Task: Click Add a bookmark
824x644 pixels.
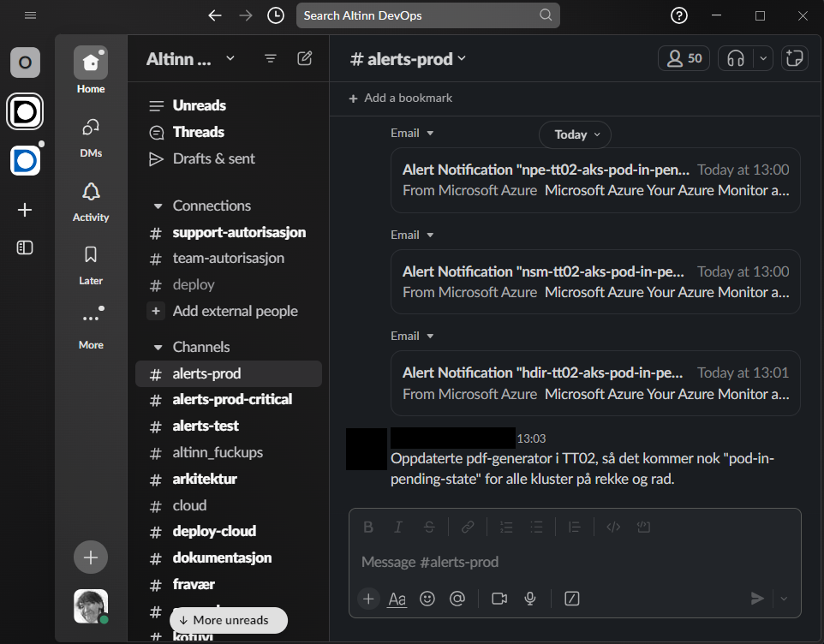Action: pyautogui.click(x=401, y=98)
